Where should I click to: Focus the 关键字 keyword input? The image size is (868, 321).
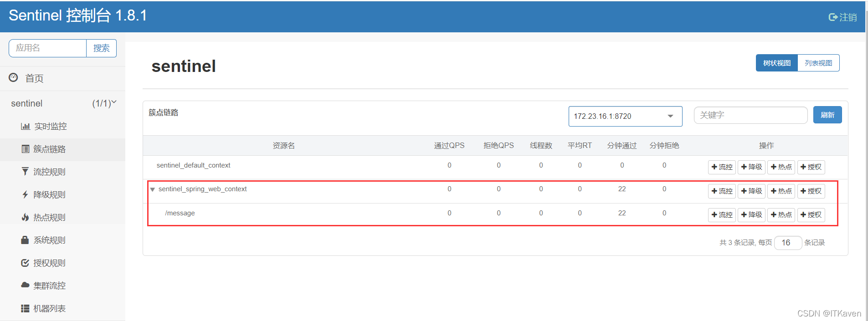[750, 115]
